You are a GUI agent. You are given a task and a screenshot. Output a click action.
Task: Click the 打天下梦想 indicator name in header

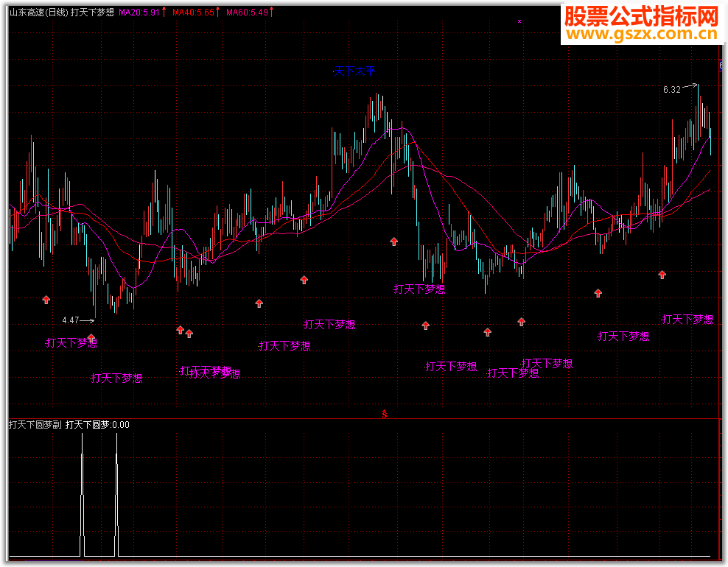tap(92, 13)
